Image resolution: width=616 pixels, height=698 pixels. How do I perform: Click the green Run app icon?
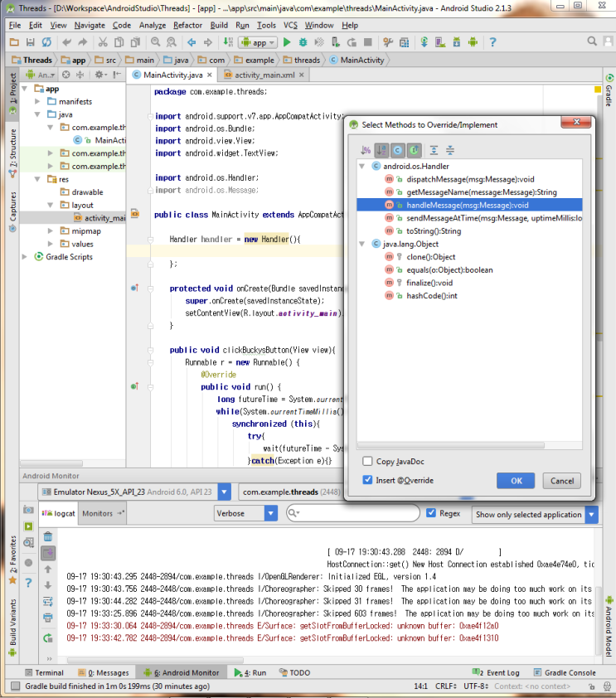(287, 42)
